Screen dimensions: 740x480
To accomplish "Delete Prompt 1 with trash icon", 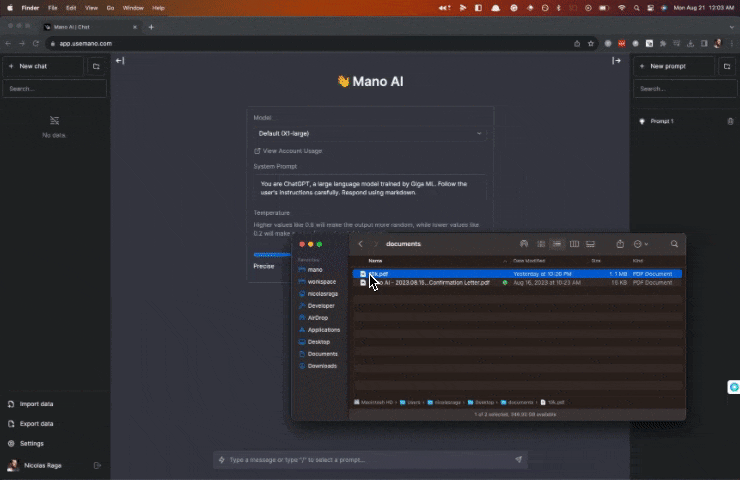I will point(730,121).
